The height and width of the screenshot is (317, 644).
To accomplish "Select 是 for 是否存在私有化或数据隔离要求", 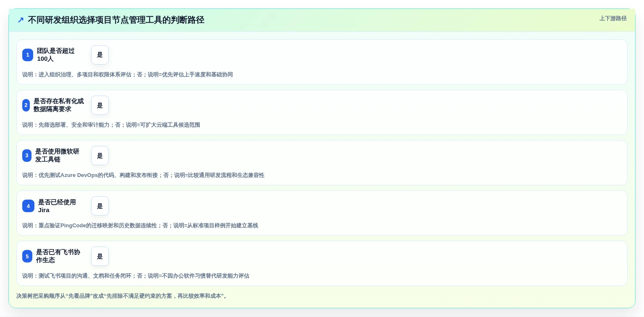I will coord(100,105).
